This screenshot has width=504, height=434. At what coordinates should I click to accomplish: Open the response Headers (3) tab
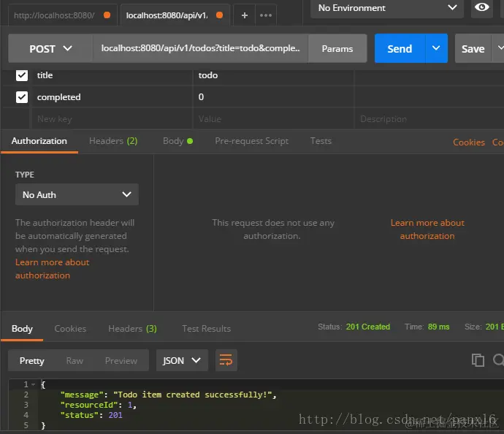pos(132,329)
